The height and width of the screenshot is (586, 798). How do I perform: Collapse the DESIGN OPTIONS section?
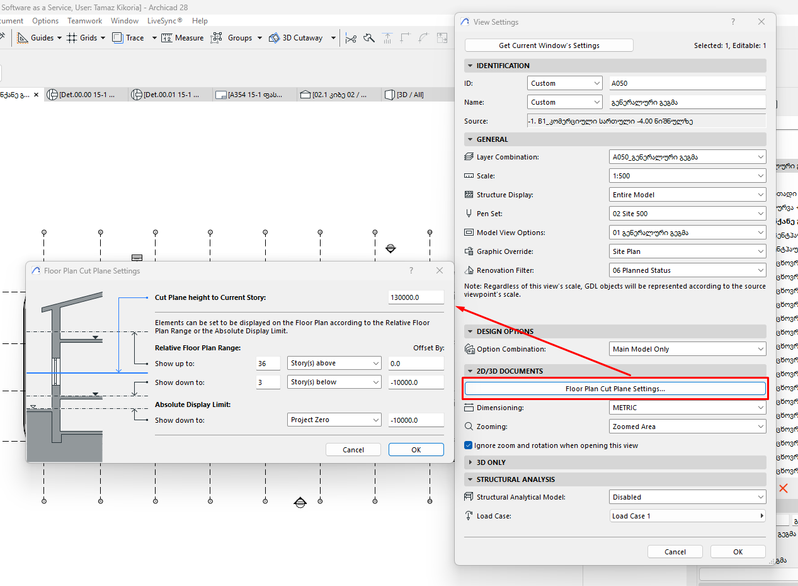click(470, 331)
